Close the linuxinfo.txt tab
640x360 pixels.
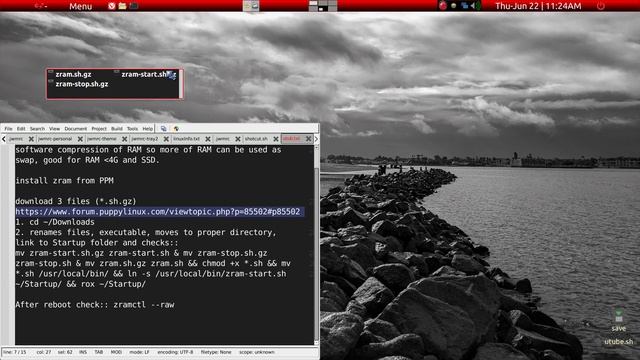208,139
